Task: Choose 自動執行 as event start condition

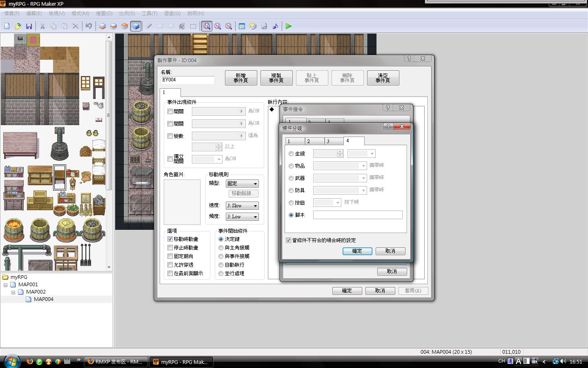Action: (221, 265)
